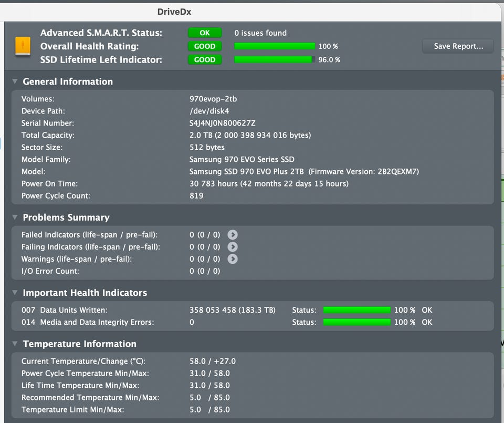Open details arrow for Failing Indicators
This screenshot has height=423, width=504.
(233, 247)
